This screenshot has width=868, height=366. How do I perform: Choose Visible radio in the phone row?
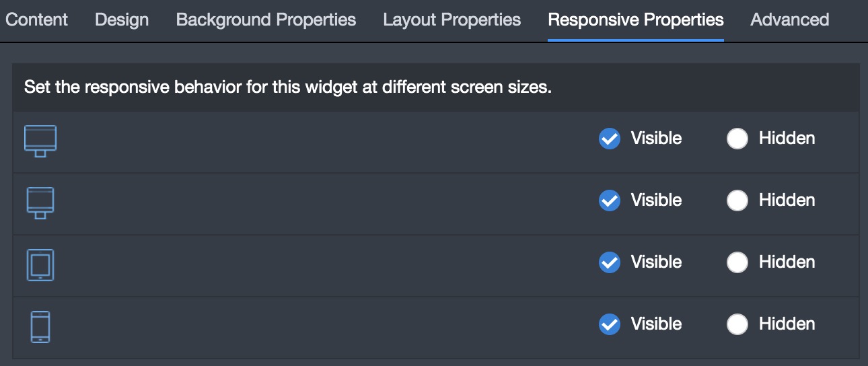pyautogui.click(x=610, y=324)
